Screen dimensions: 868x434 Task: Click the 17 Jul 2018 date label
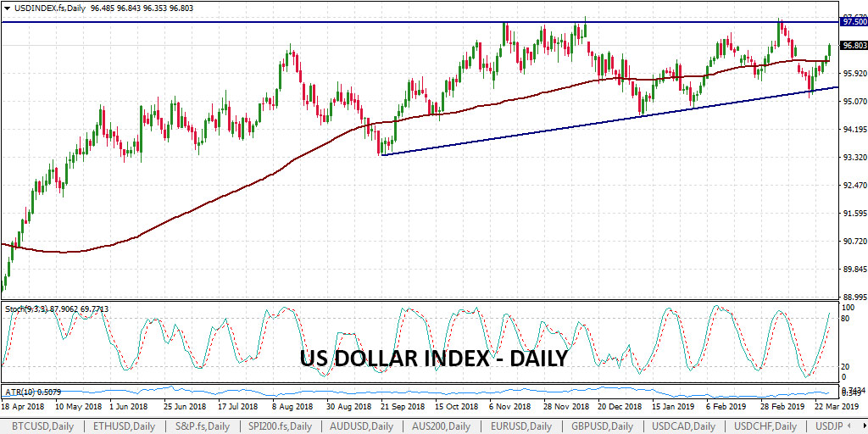238,406
